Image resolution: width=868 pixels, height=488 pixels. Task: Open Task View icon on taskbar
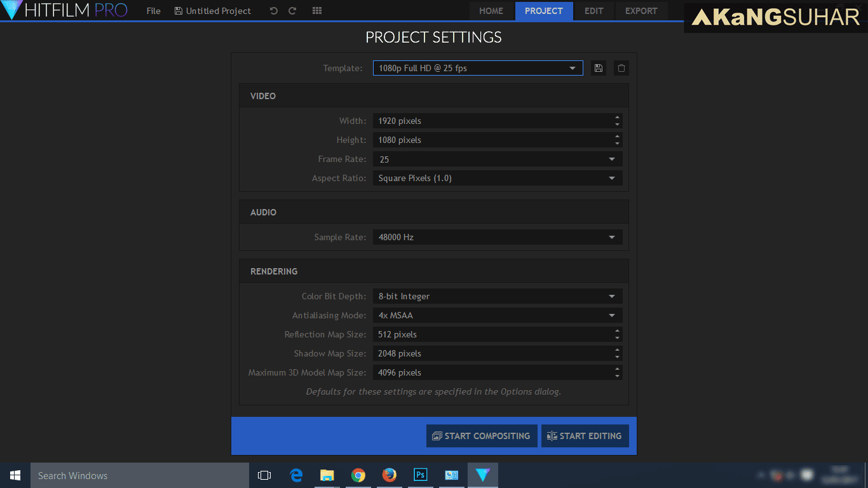coord(264,475)
